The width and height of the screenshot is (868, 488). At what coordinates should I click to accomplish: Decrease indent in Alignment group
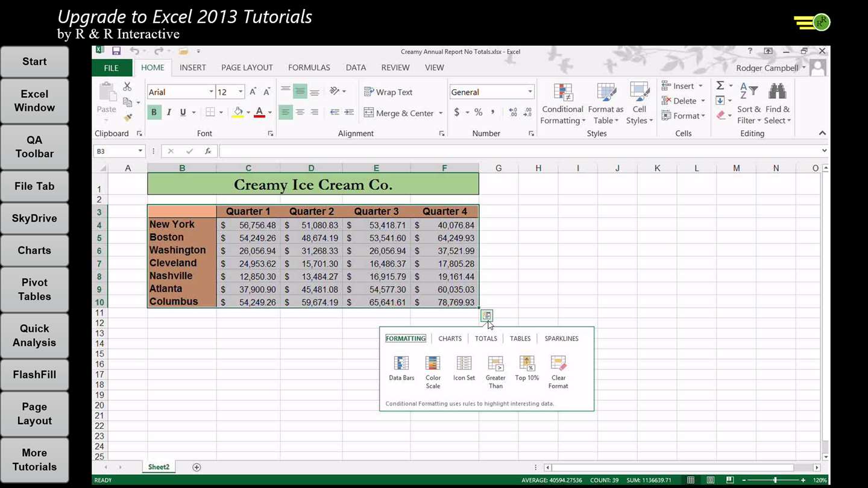pos(335,112)
